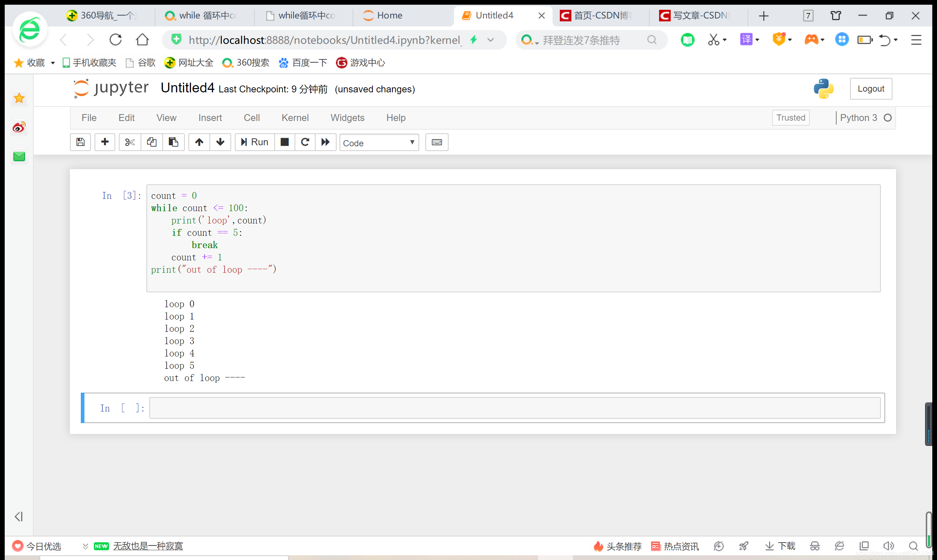Click the URL address bar
This screenshot has height=560, width=937.
click(325, 40)
